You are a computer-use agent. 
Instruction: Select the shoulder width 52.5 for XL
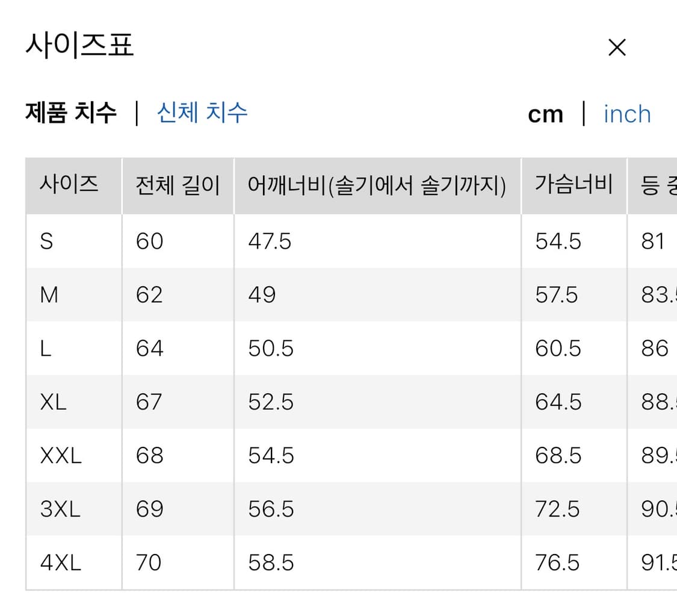tap(267, 402)
